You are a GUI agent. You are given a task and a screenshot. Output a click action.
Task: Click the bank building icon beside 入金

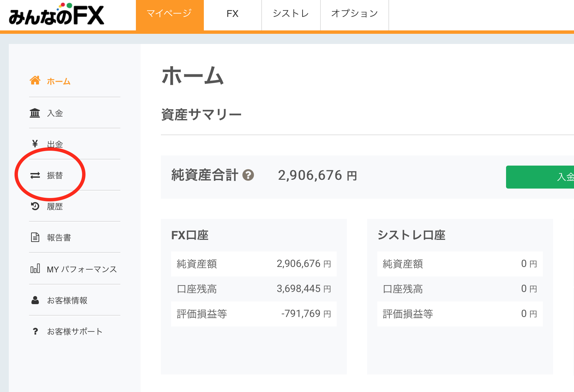(x=35, y=113)
